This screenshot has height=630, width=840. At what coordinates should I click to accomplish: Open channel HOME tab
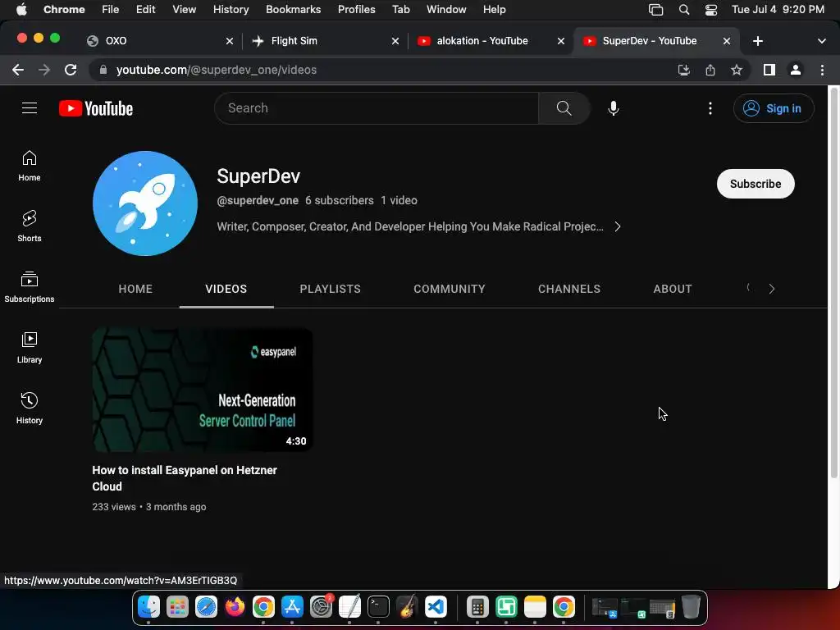coord(135,289)
